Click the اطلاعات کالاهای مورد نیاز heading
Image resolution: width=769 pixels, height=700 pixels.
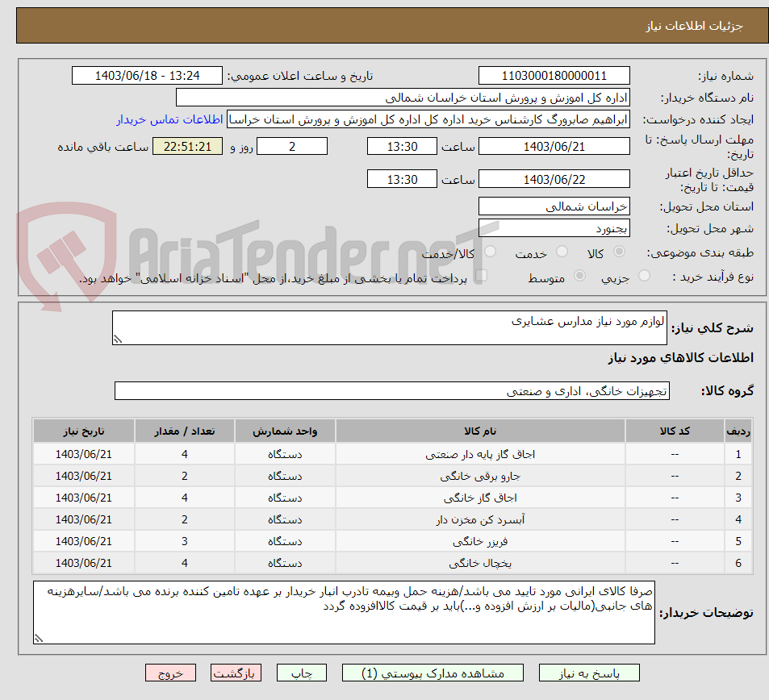681,358
